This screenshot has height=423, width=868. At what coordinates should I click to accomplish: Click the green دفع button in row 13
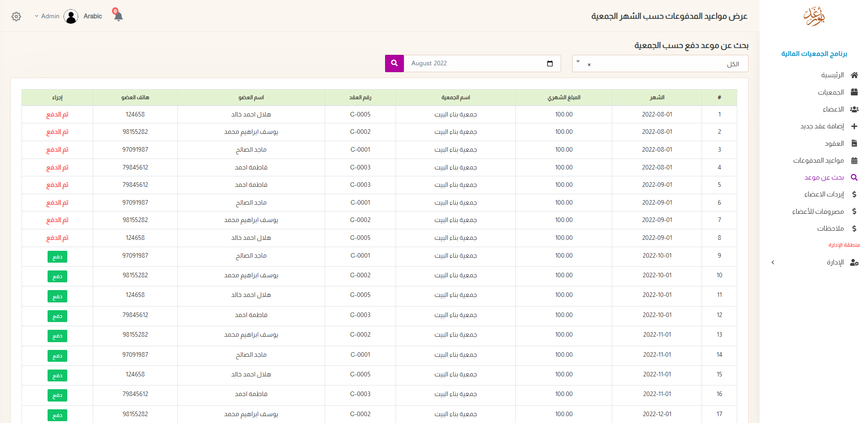(57, 336)
